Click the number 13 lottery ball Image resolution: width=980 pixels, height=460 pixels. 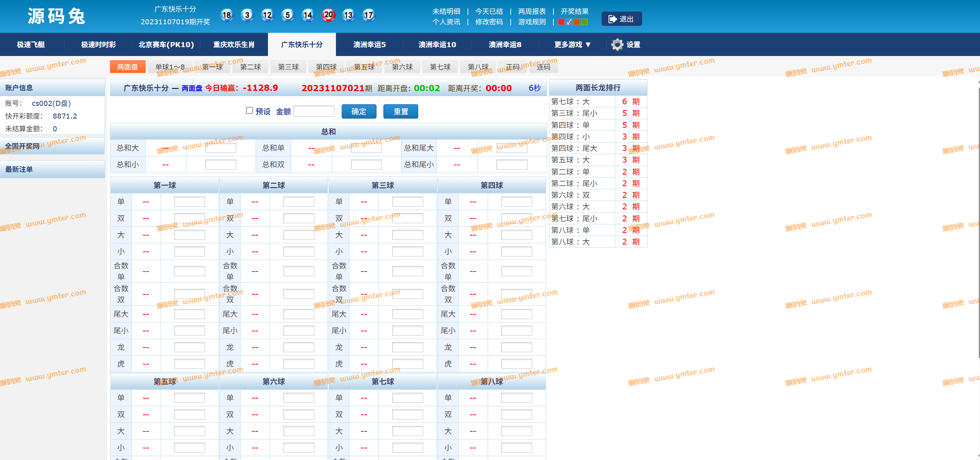348,15
